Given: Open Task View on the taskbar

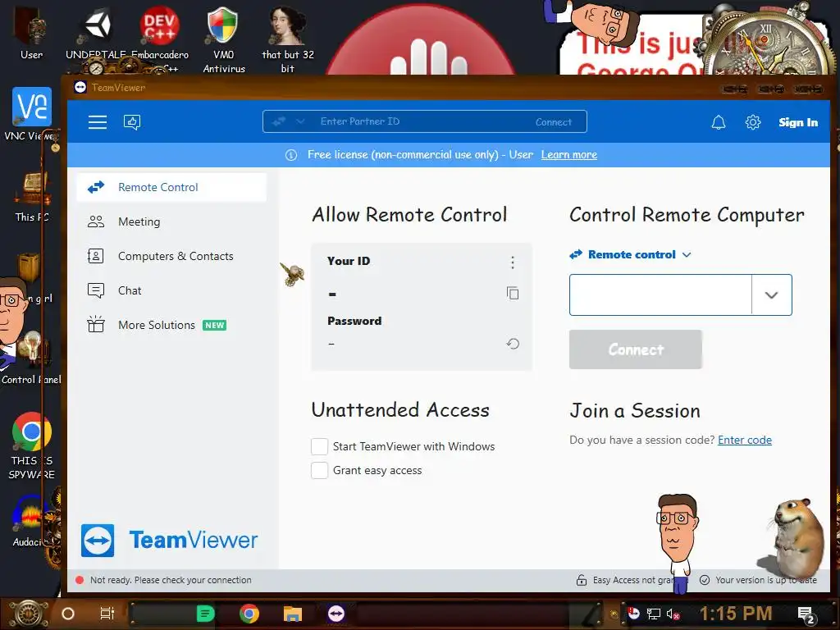Looking at the screenshot, I should pos(107,614).
